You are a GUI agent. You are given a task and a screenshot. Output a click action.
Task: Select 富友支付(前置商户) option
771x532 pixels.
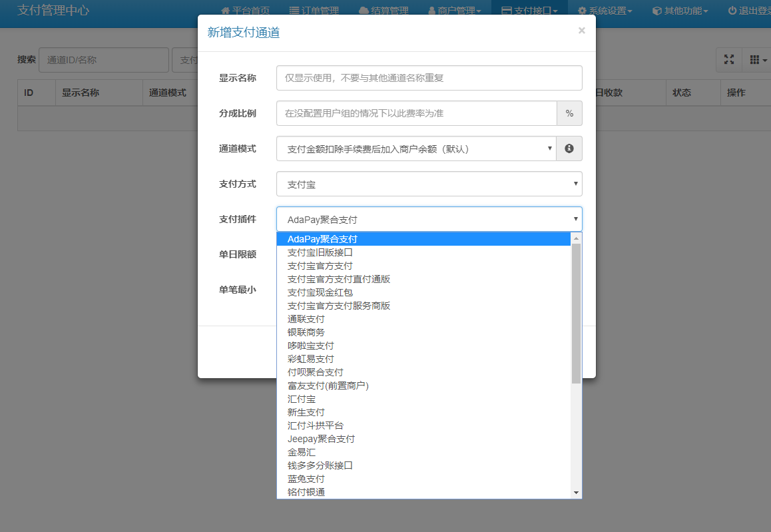(x=423, y=386)
